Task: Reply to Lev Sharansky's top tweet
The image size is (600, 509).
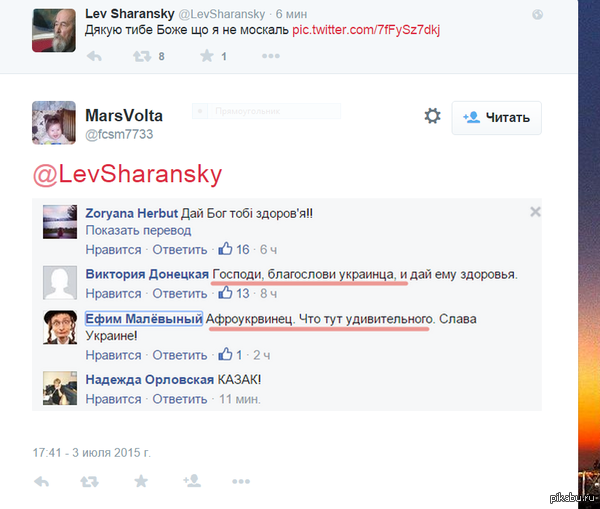Action: tap(94, 57)
